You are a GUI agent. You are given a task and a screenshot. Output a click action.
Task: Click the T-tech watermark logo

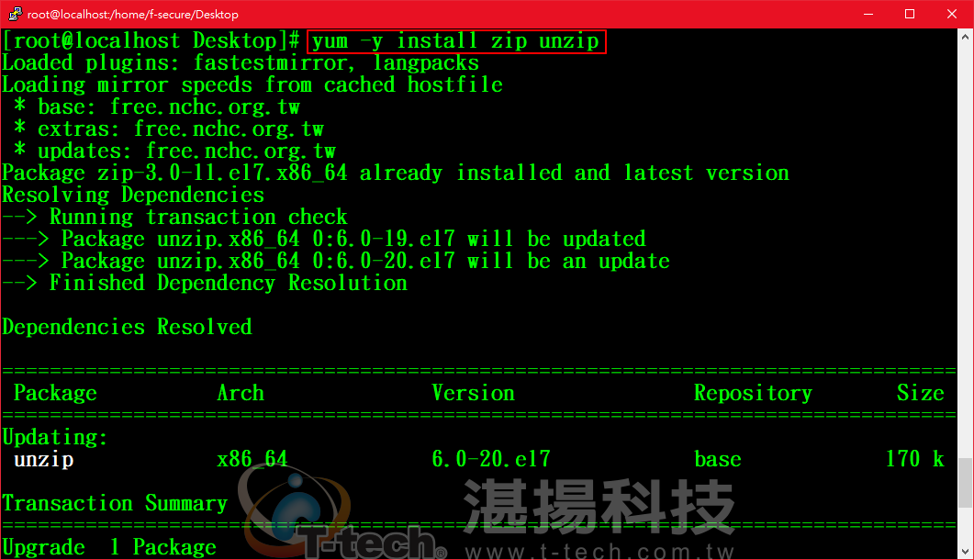click(341, 515)
